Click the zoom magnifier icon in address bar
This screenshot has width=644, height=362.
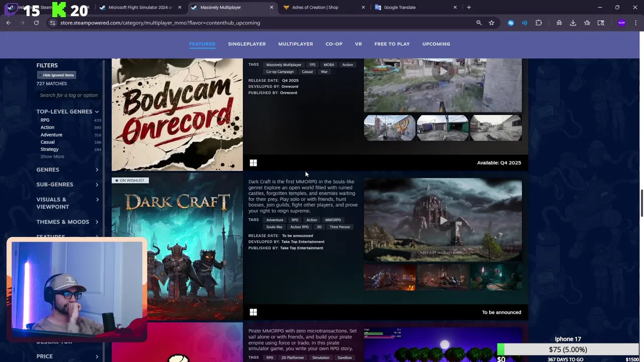click(479, 23)
